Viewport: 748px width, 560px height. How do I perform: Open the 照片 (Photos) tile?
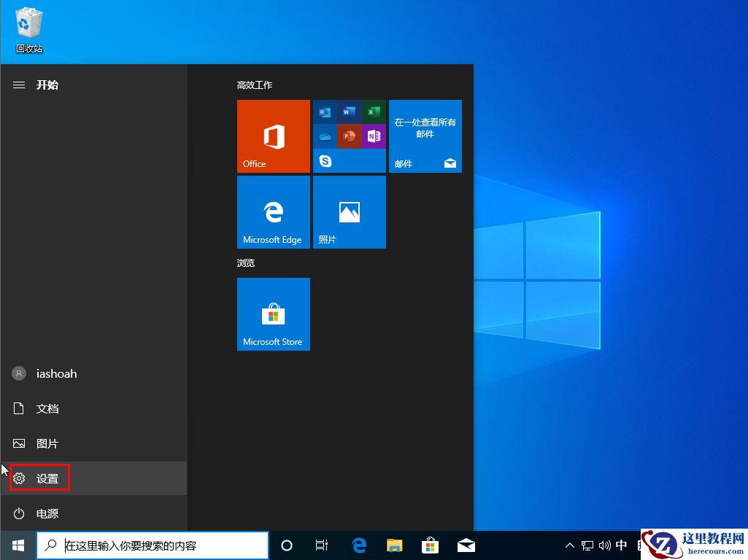coord(349,211)
